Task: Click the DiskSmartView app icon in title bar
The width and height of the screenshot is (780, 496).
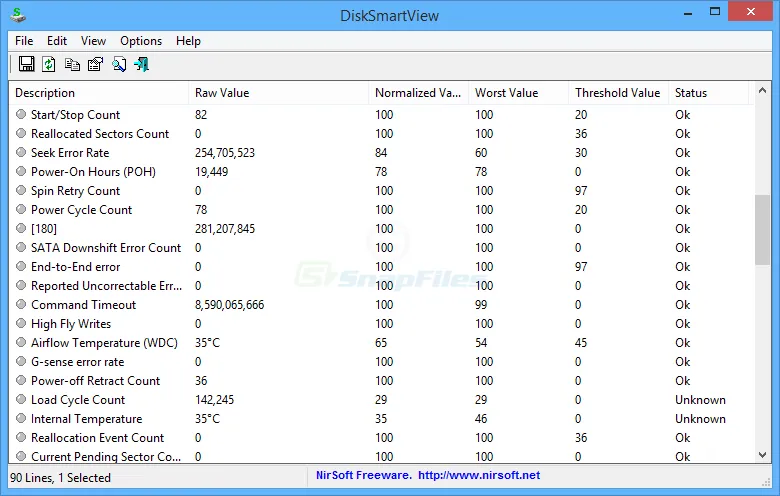Action: coord(18,15)
